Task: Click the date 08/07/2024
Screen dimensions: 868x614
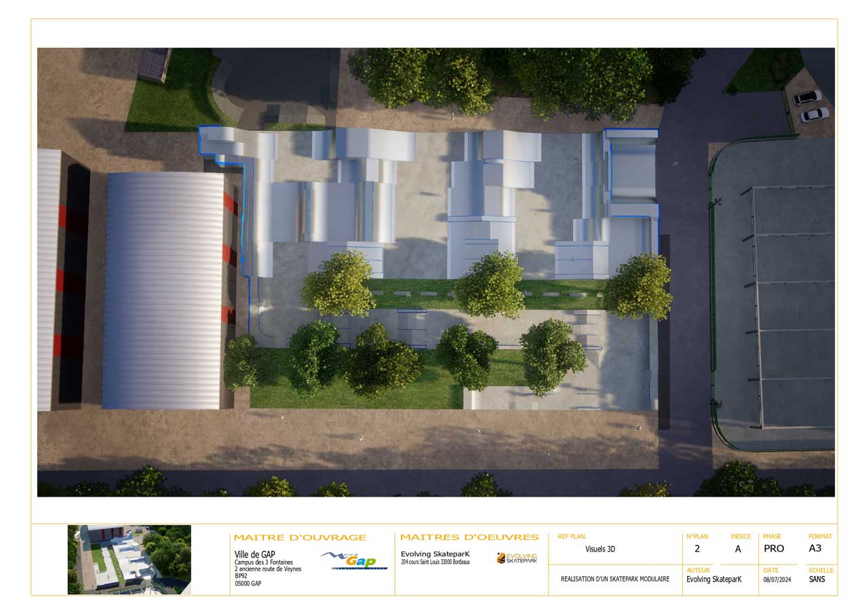Action: (777, 580)
